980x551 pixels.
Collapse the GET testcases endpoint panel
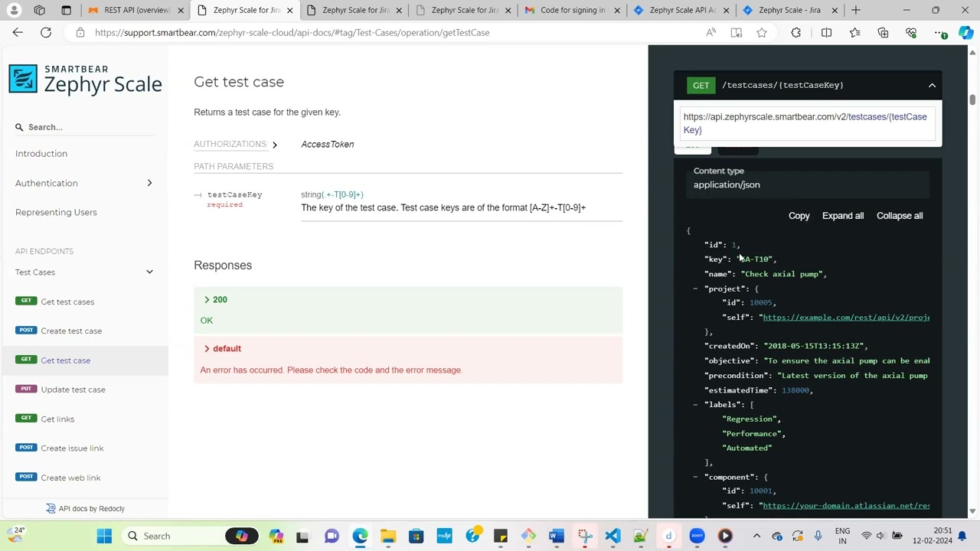point(932,85)
